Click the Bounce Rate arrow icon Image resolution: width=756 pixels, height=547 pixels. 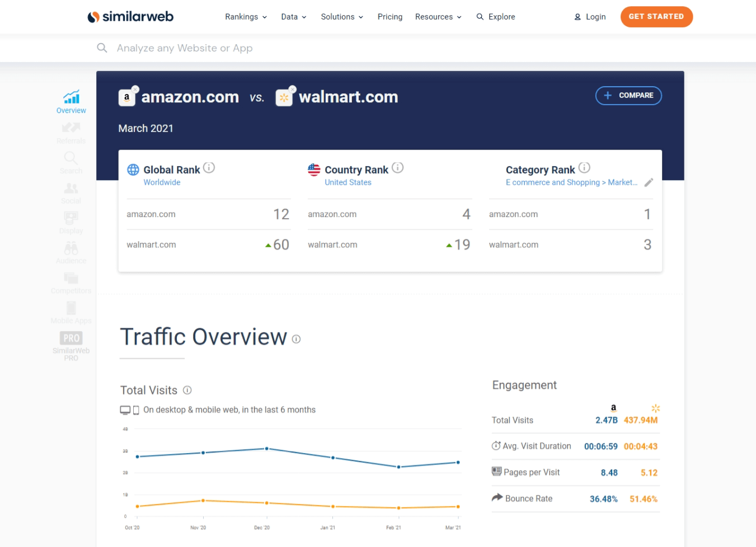pos(497,497)
